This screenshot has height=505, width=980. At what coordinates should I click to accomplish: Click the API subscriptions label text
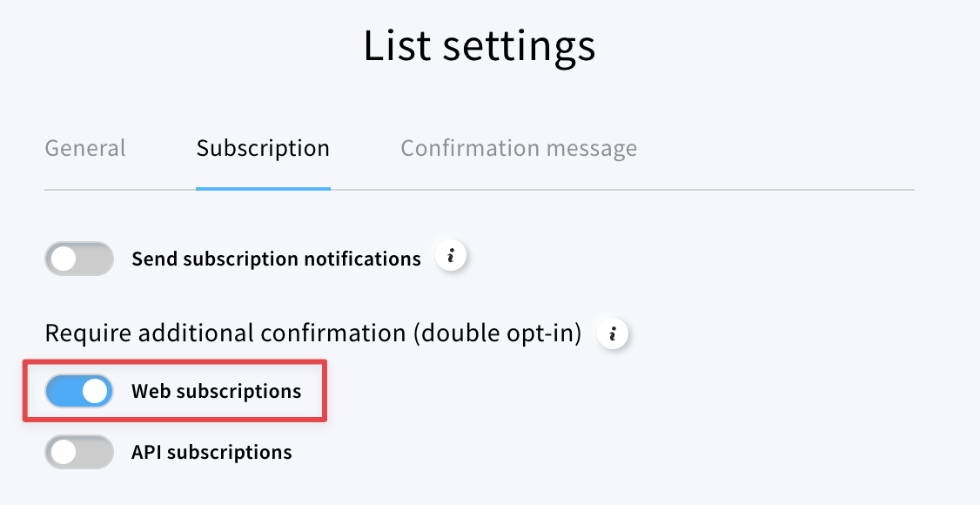pos(211,452)
